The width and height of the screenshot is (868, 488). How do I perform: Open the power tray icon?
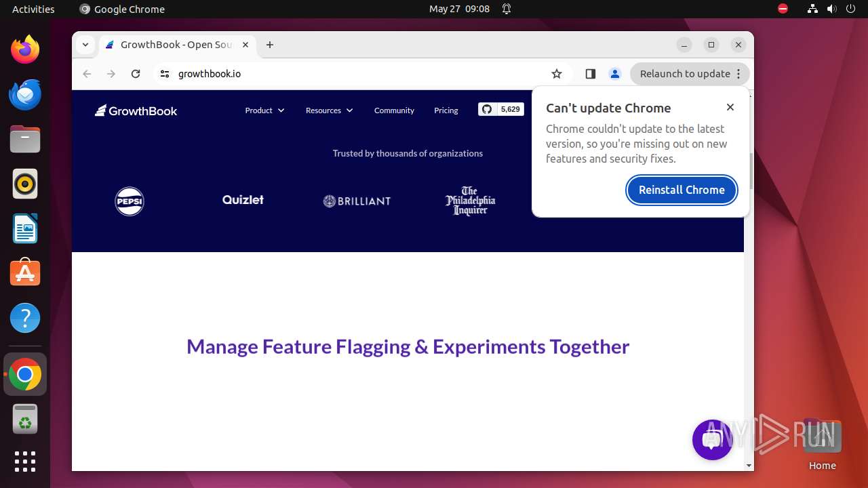point(851,9)
